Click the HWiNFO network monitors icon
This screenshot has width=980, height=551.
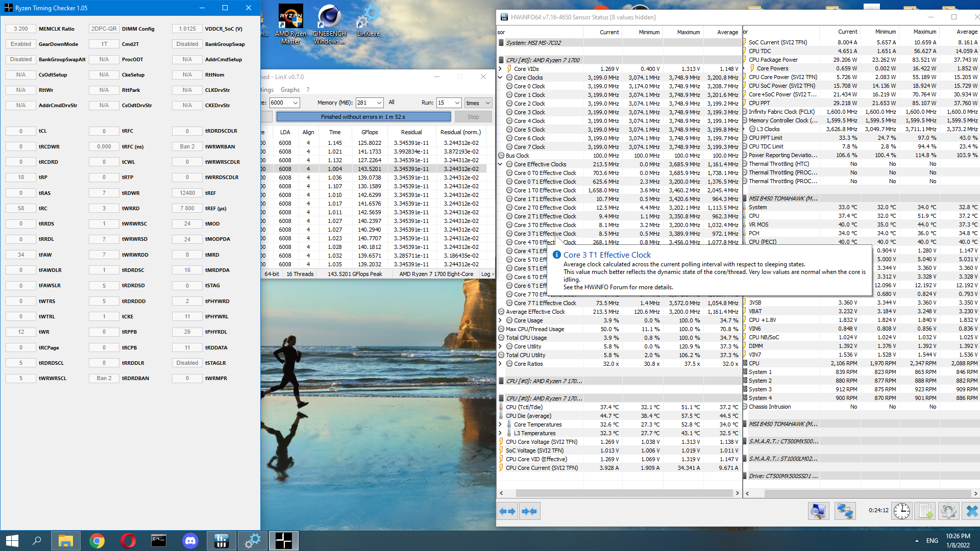(845, 511)
